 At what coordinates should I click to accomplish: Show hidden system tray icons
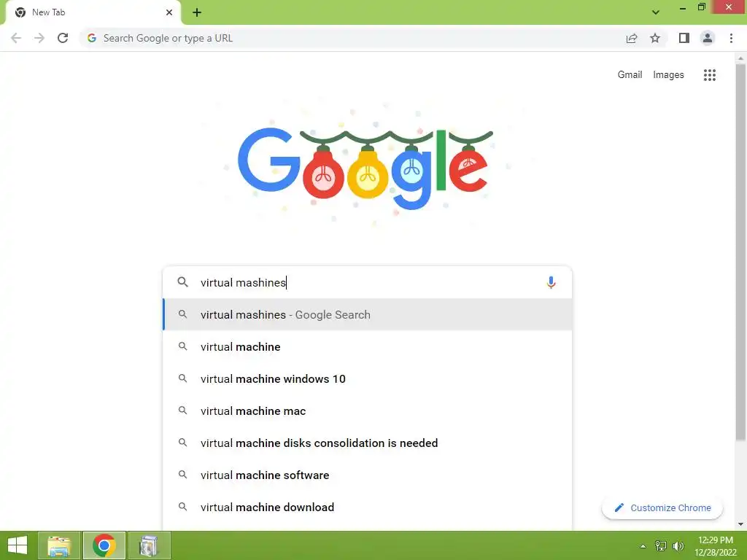(x=643, y=545)
